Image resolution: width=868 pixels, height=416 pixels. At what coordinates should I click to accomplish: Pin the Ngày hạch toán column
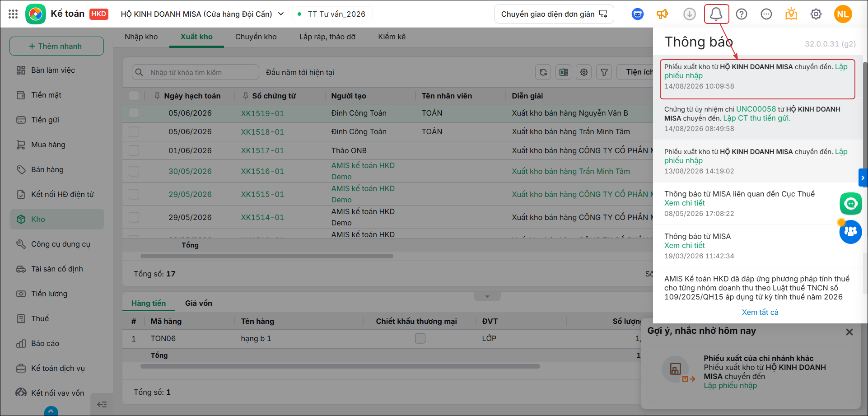point(157,96)
